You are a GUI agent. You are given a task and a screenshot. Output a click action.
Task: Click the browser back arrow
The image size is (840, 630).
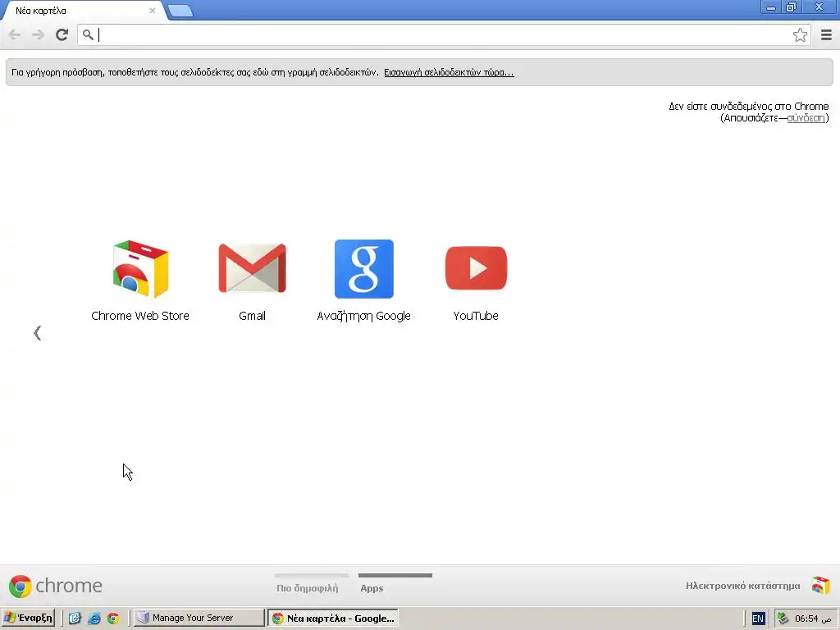coord(15,34)
